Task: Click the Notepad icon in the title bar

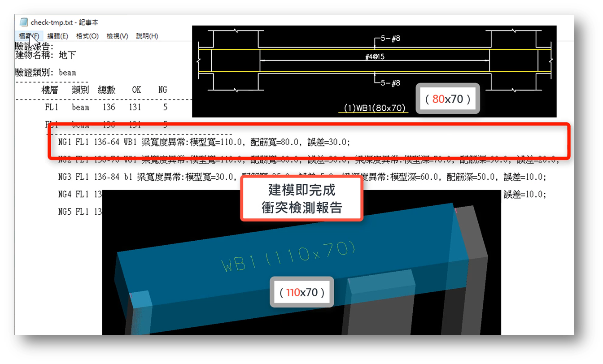Action: [23, 22]
